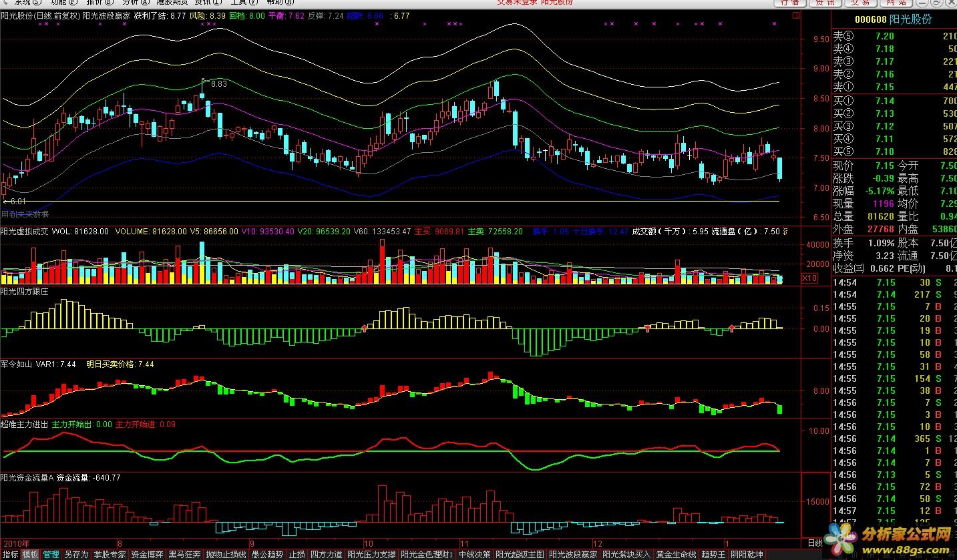This screenshot has width=957, height=560.
Task: Click the 8.83 high price marker
Action: click(x=219, y=83)
